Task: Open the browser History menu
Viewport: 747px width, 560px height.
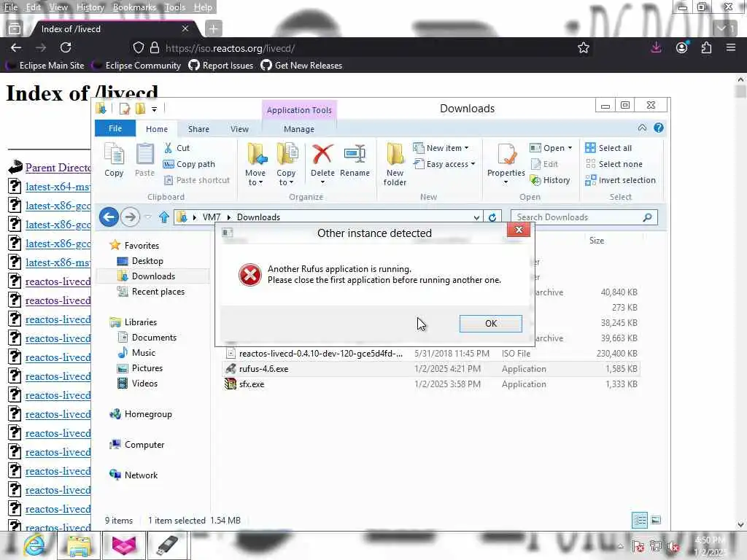Action: tap(90, 7)
